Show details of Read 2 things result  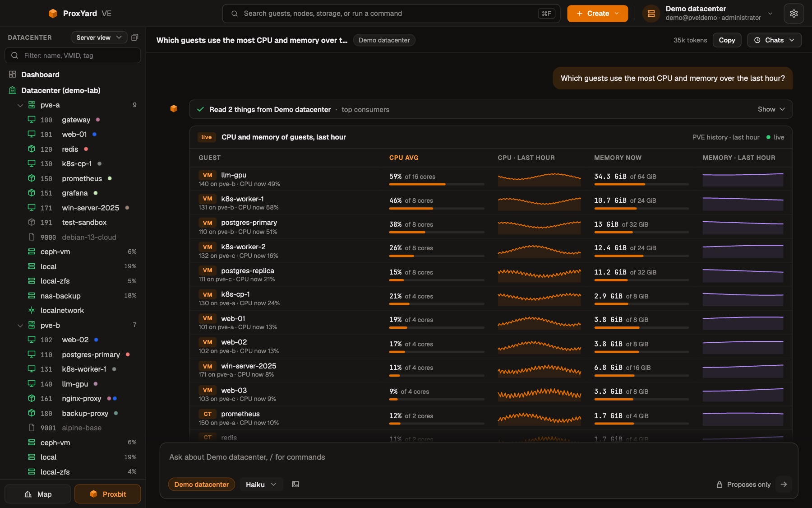click(x=771, y=109)
